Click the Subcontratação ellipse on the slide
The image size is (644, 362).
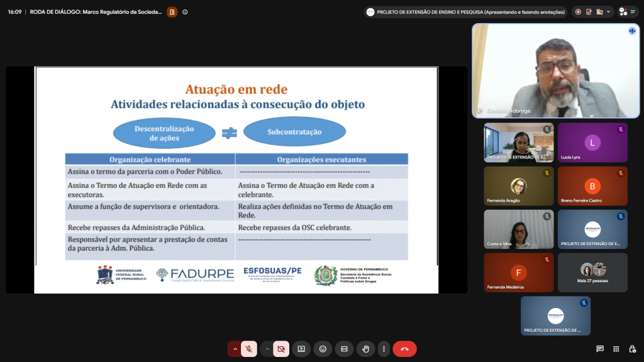pos(294,132)
